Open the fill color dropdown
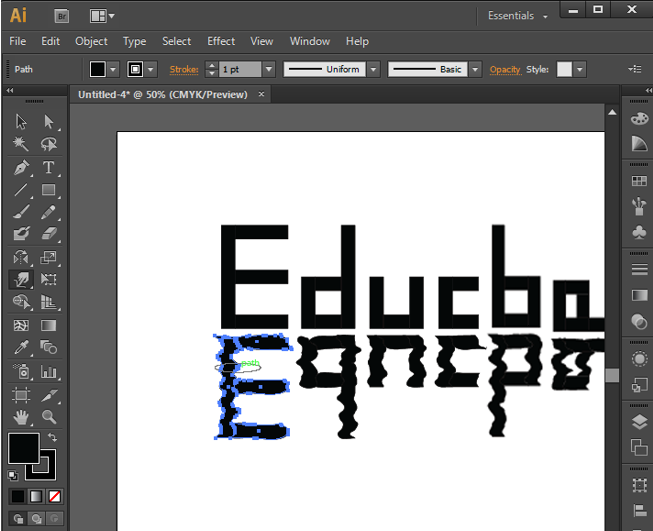The height and width of the screenshot is (531, 653). click(x=113, y=70)
